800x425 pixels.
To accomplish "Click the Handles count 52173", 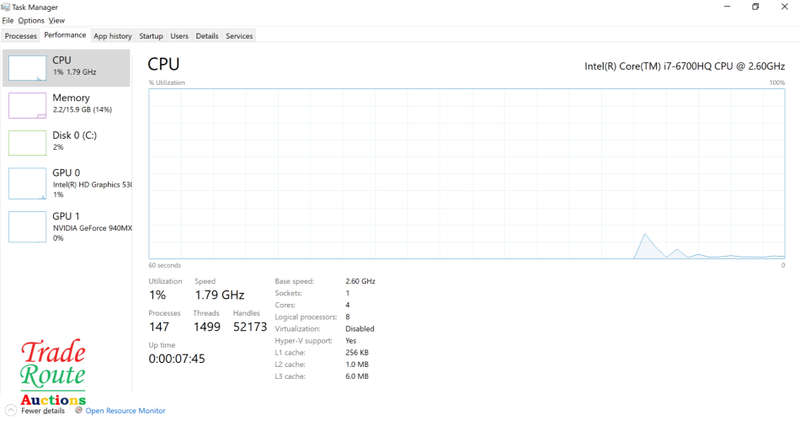I will click(250, 327).
